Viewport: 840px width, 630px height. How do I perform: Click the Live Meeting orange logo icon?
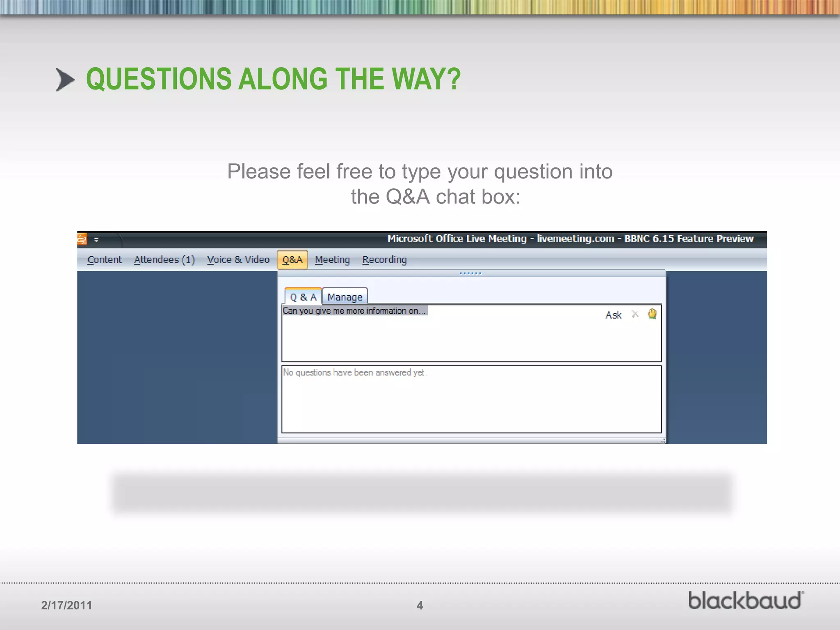(x=82, y=239)
